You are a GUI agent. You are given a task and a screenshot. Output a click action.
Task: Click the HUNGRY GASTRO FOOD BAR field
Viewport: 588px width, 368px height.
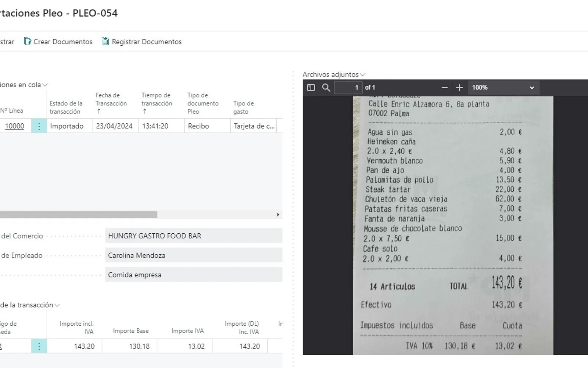click(x=194, y=236)
